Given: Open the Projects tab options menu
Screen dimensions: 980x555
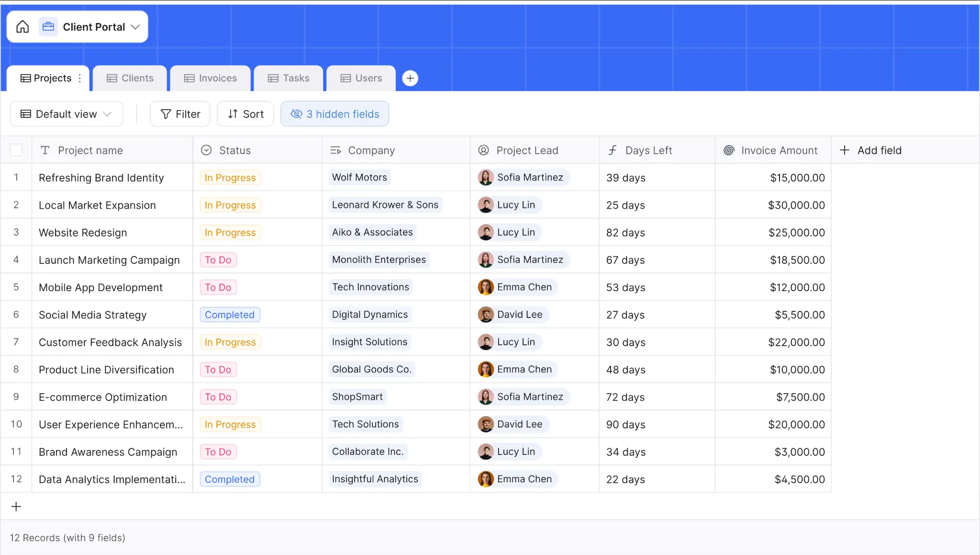Looking at the screenshot, I should pyautogui.click(x=80, y=78).
